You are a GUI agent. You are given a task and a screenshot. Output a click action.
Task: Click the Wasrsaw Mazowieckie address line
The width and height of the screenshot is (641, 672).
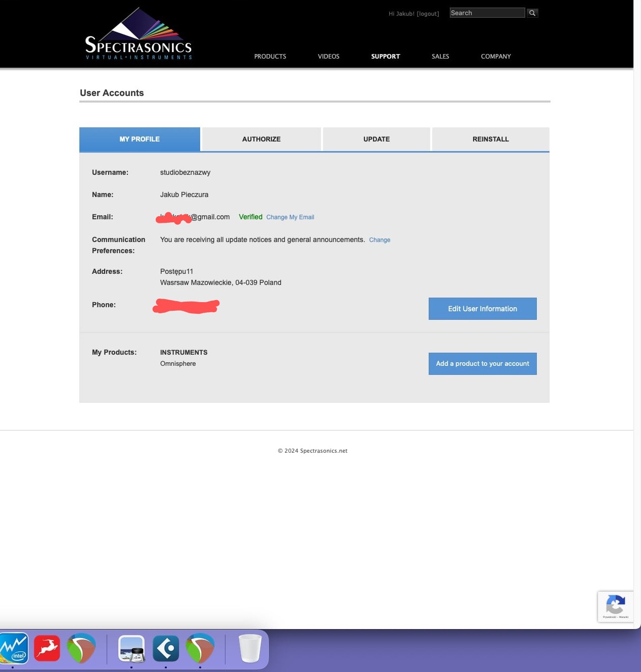point(220,282)
